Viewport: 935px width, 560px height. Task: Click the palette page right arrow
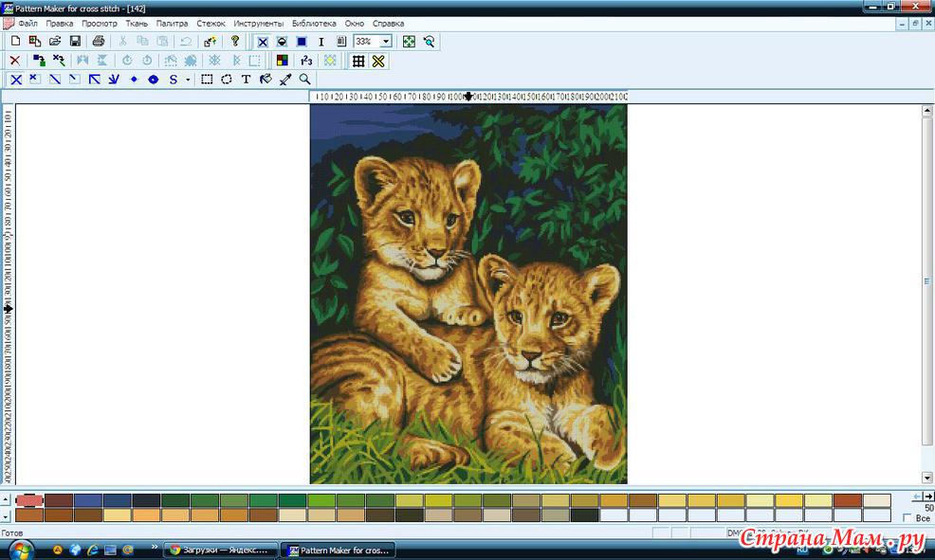pos(929,497)
